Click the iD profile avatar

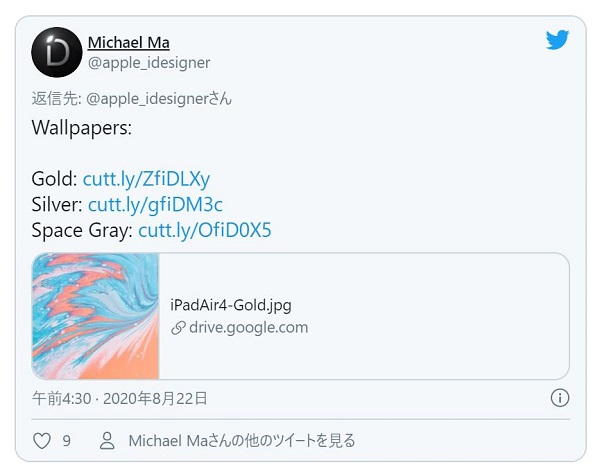(57, 52)
